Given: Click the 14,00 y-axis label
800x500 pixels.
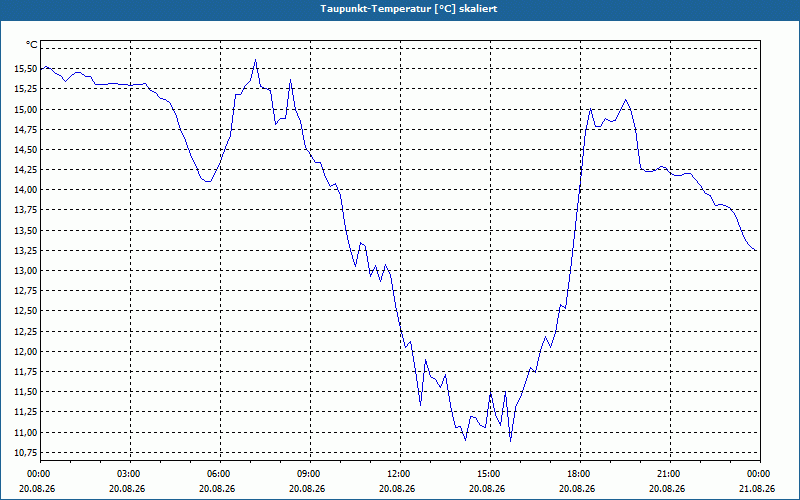Looking at the screenshot, I should (26, 190).
